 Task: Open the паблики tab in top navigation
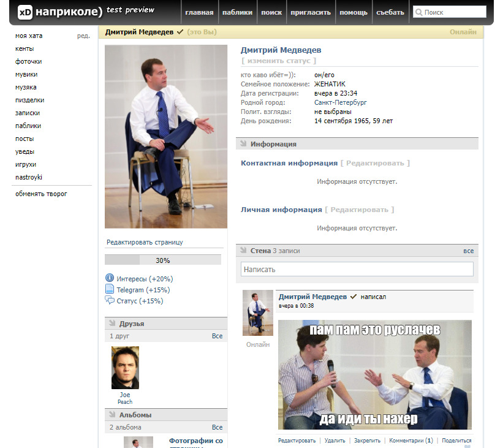click(237, 12)
